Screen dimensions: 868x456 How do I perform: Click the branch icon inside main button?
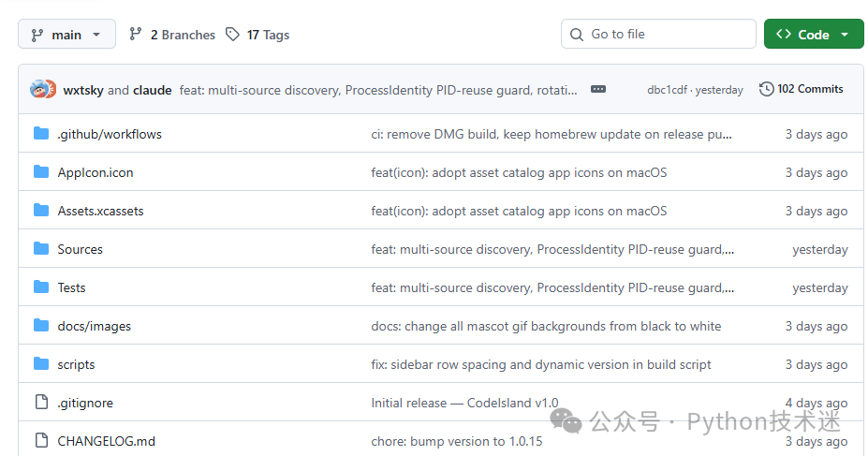(x=37, y=35)
